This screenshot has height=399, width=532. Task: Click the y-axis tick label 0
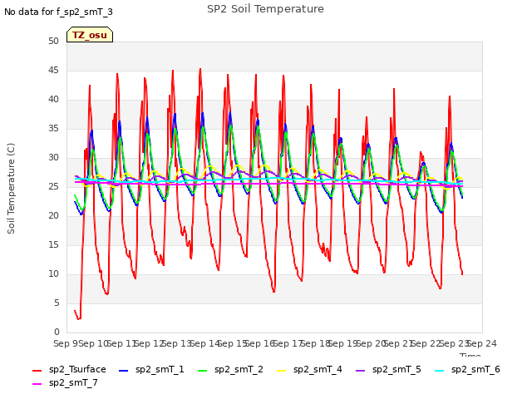[x=57, y=332]
